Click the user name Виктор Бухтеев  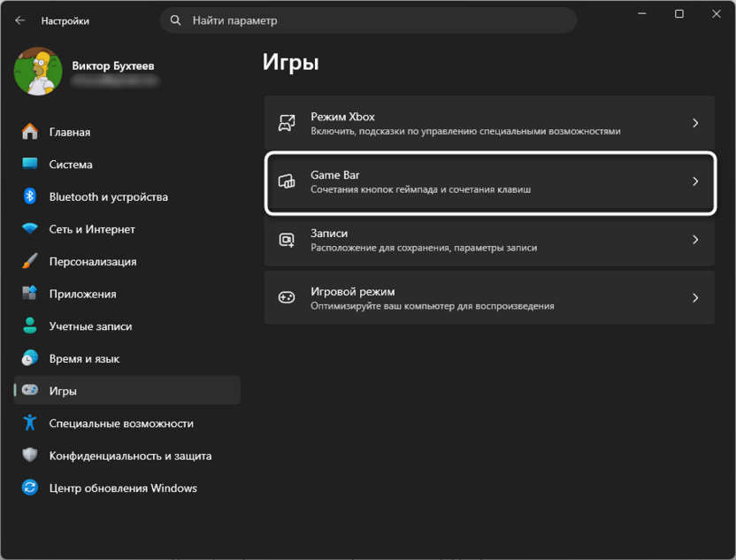point(112,65)
